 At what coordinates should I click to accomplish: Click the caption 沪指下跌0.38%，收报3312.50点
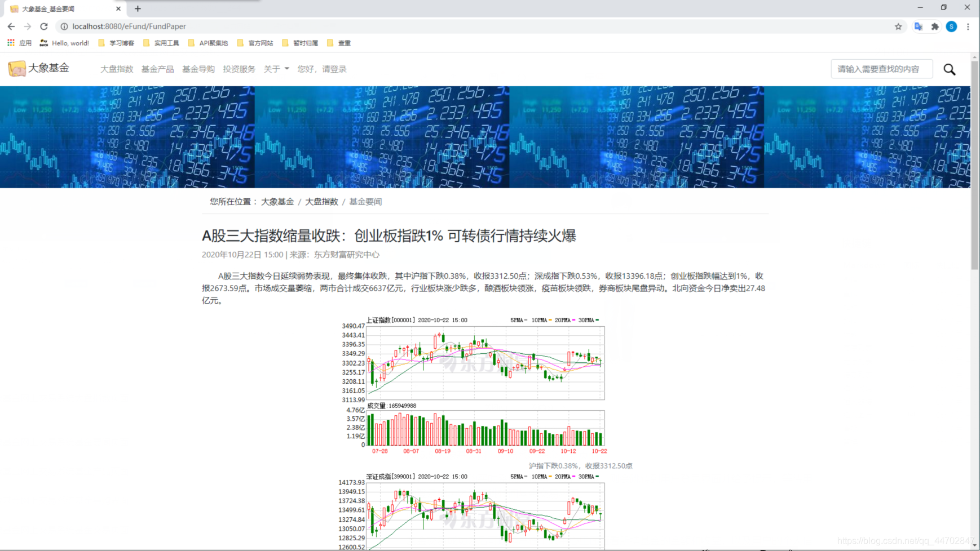[580, 466]
